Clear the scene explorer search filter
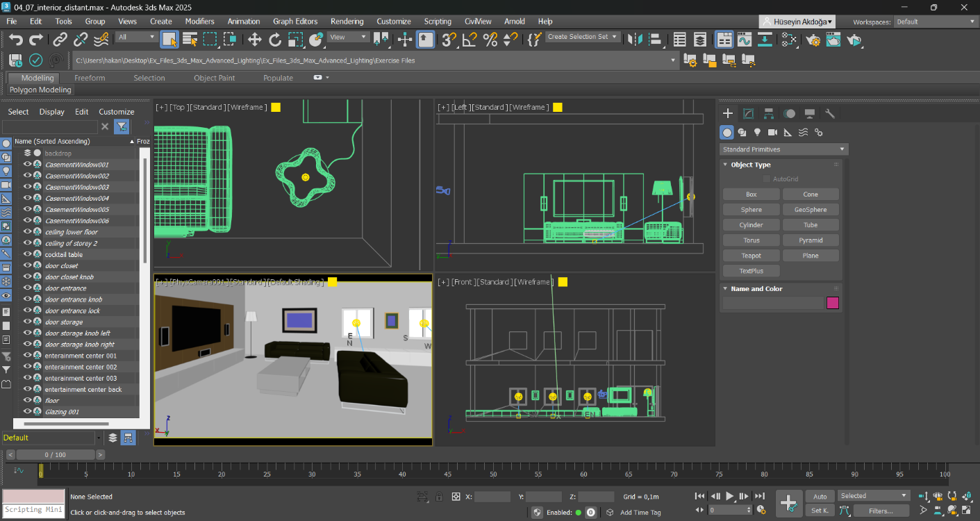The width and height of the screenshot is (980, 521). 105,126
